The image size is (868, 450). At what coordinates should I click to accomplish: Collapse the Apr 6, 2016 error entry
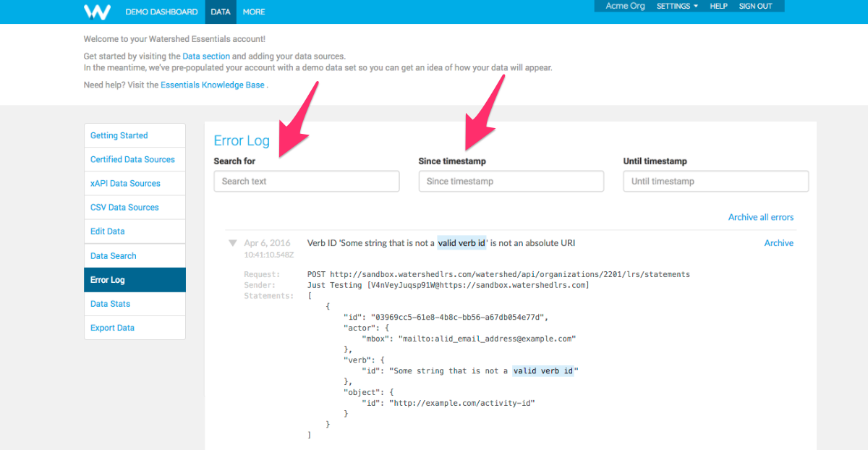pos(232,243)
